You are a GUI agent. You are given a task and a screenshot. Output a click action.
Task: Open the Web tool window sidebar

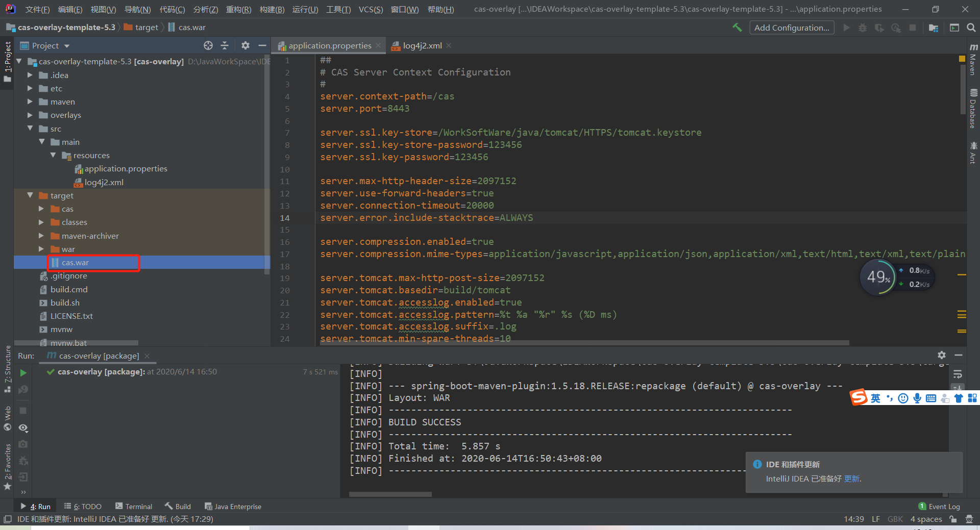pos(7,418)
